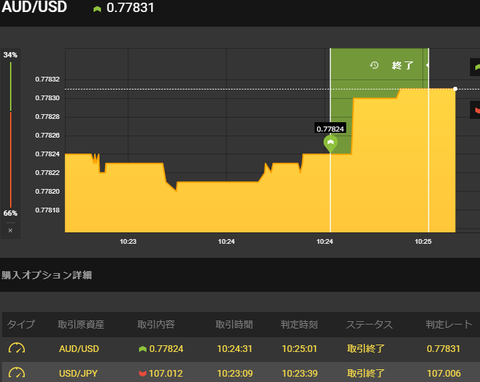Click the 10:25 time axis label
Screen dimensions: 480x382
coord(423,241)
